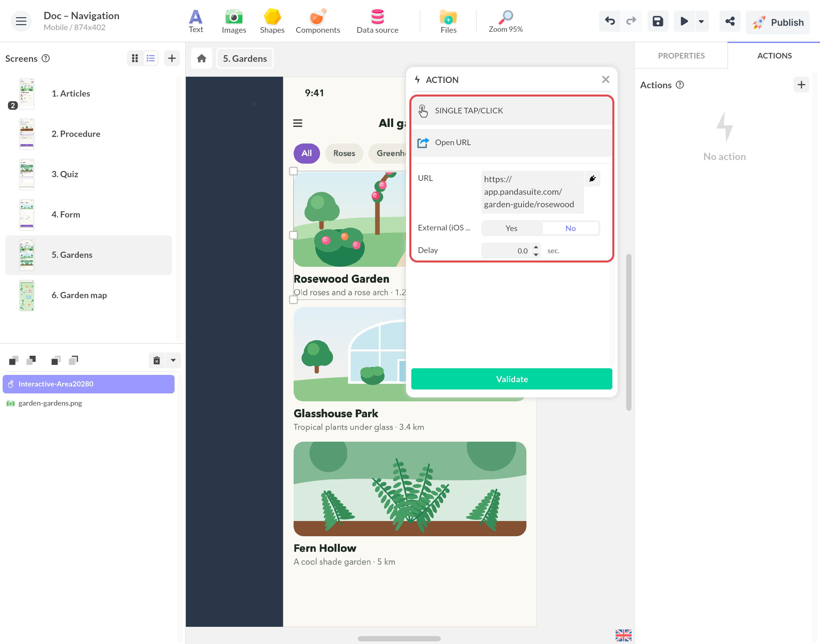This screenshot has width=820, height=644.
Task: Change the Open URL action type
Action: tap(512, 142)
